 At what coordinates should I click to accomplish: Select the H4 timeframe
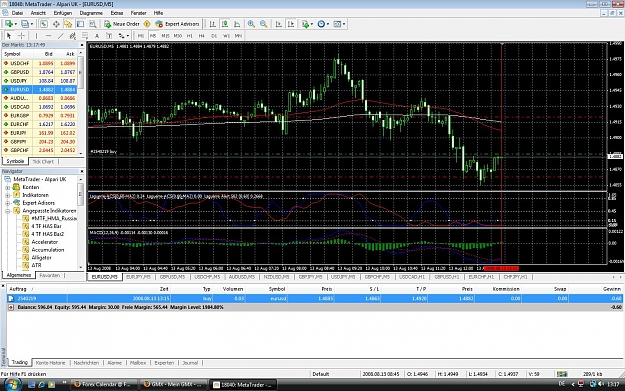202,36
